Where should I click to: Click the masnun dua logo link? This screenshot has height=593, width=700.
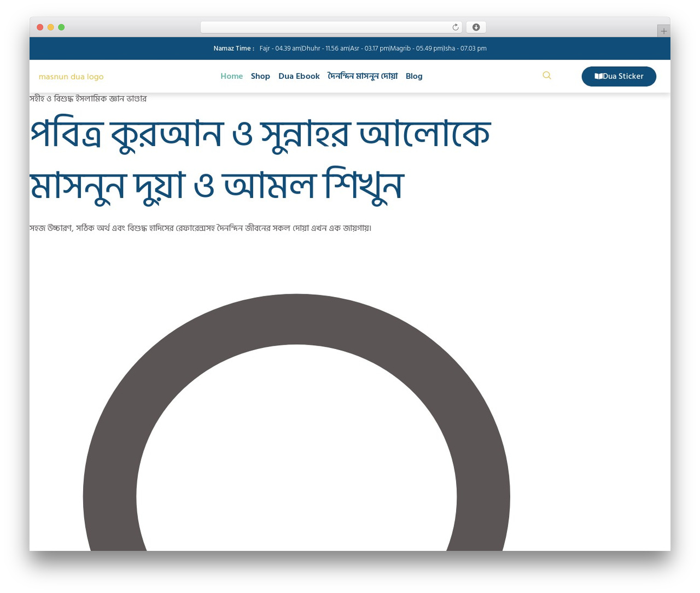71,77
